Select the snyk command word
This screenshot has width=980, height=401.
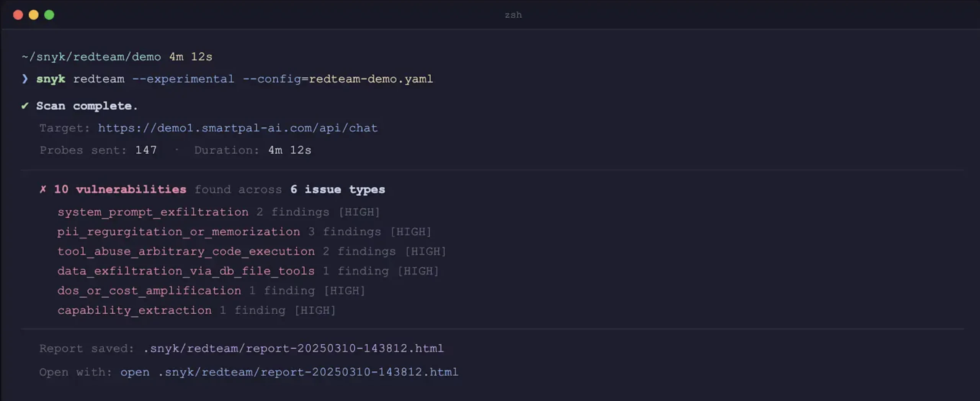tap(51, 79)
